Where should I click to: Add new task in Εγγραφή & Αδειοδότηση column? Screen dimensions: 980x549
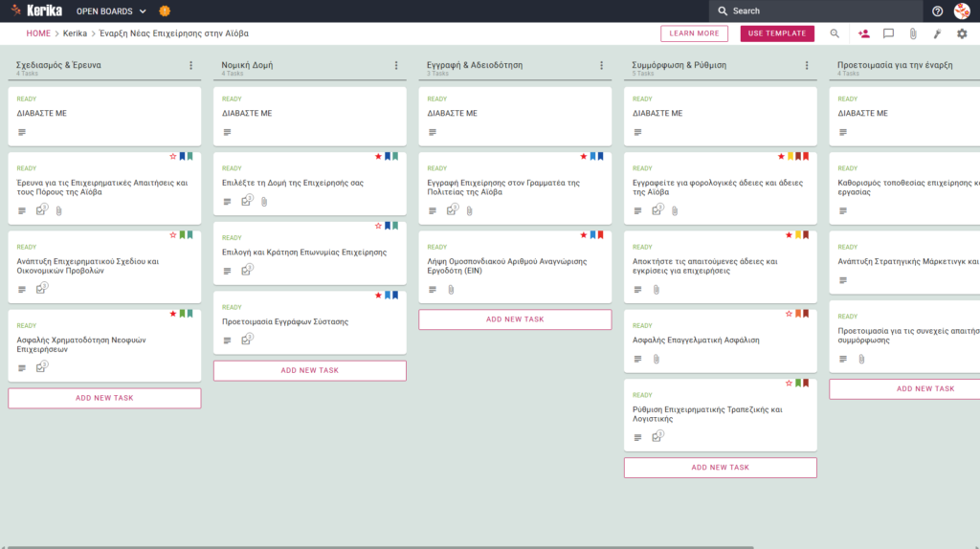pyautogui.click(x=515, y=319)
